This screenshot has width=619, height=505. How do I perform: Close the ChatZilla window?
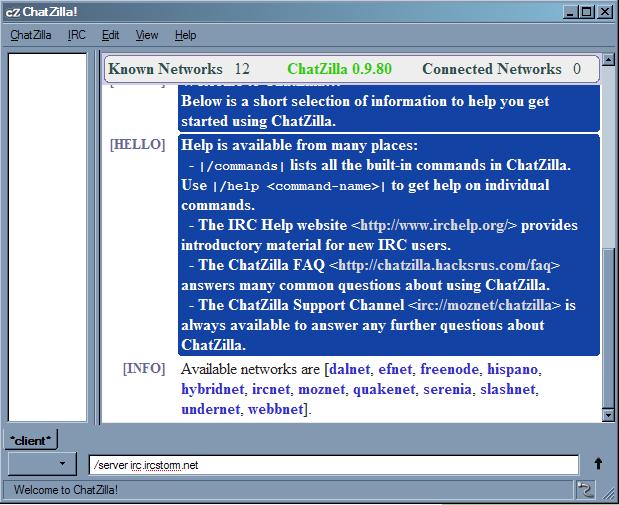605,12
